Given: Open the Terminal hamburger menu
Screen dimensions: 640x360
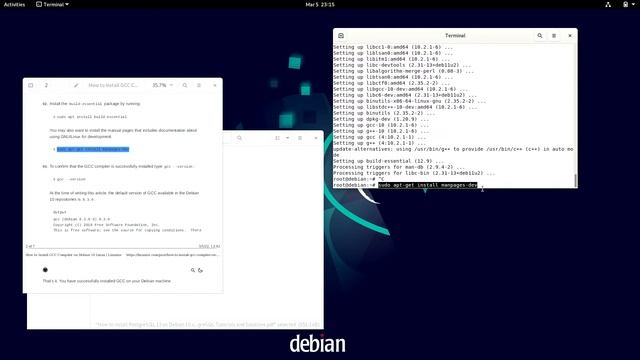Looking at the screenshot, I should point(554,36).
